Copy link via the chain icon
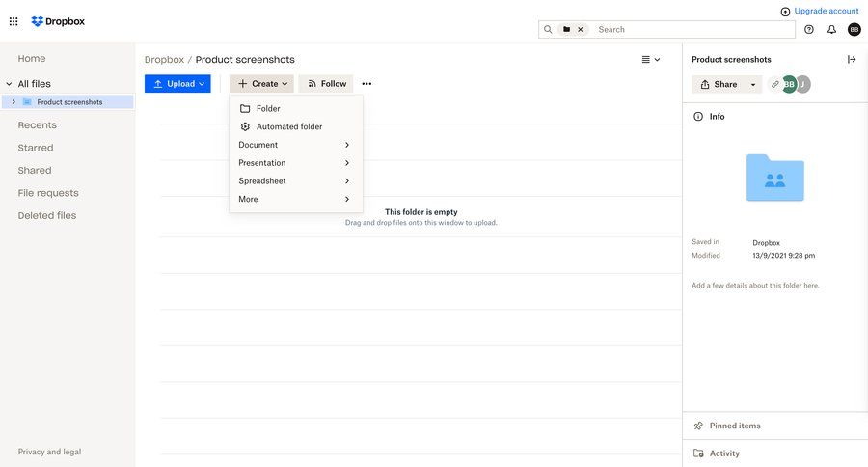 point(775,84)
